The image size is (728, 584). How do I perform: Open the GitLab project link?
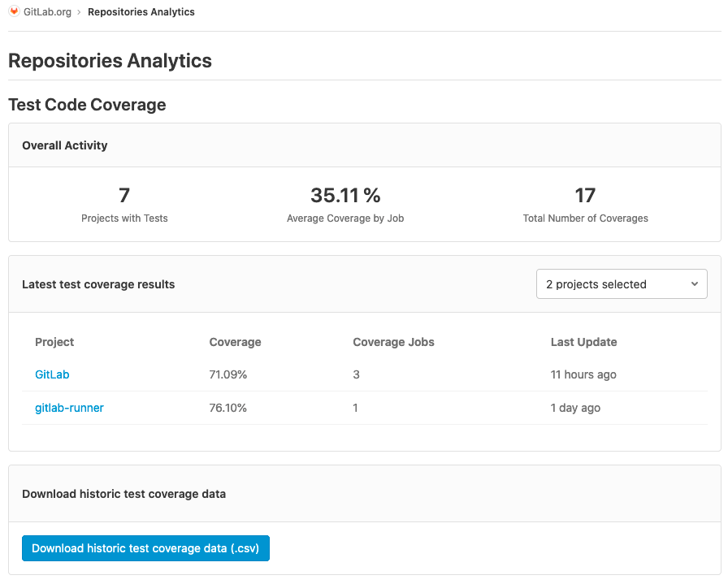coord(52,374)
